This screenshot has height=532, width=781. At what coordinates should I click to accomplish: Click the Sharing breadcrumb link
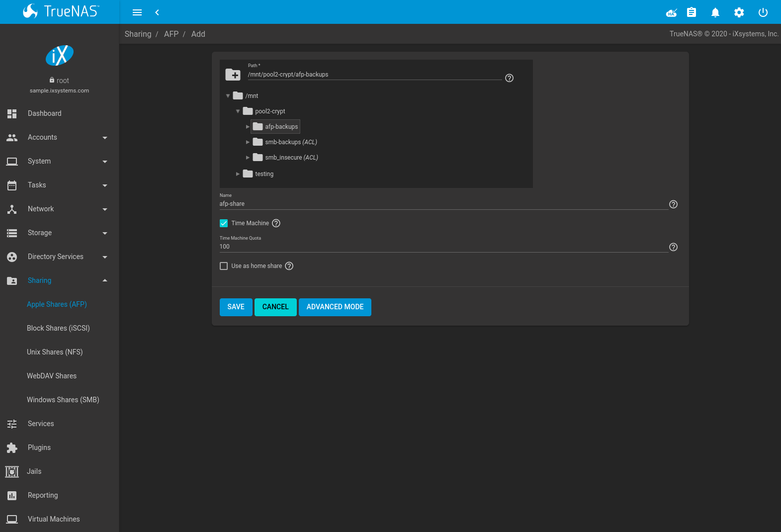[x=138, y=34]
